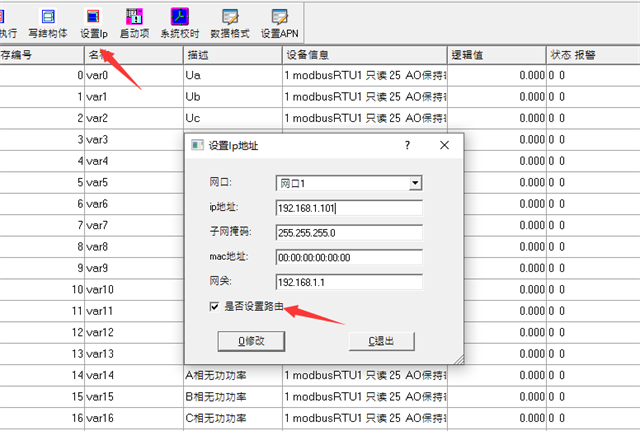Click the Ua description cell

tap(233, 75)
